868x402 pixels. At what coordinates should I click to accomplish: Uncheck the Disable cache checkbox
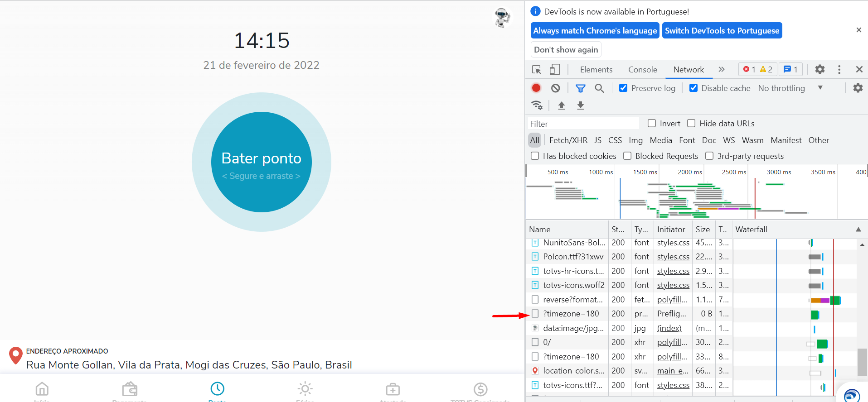(x=693, y=88)
